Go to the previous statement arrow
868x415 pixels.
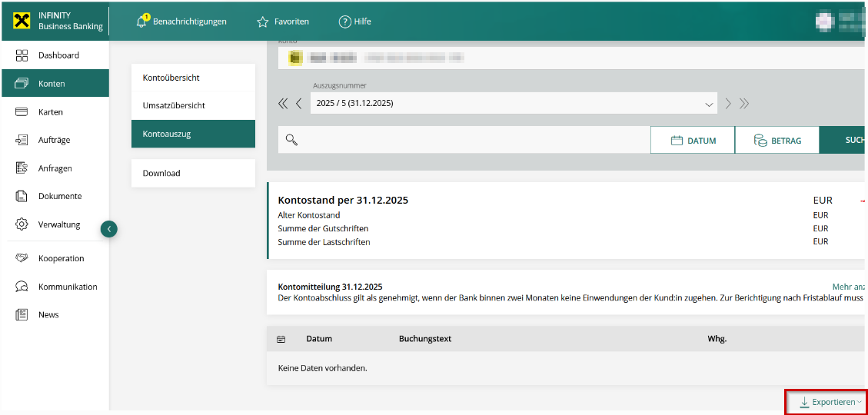pos(299,104)
